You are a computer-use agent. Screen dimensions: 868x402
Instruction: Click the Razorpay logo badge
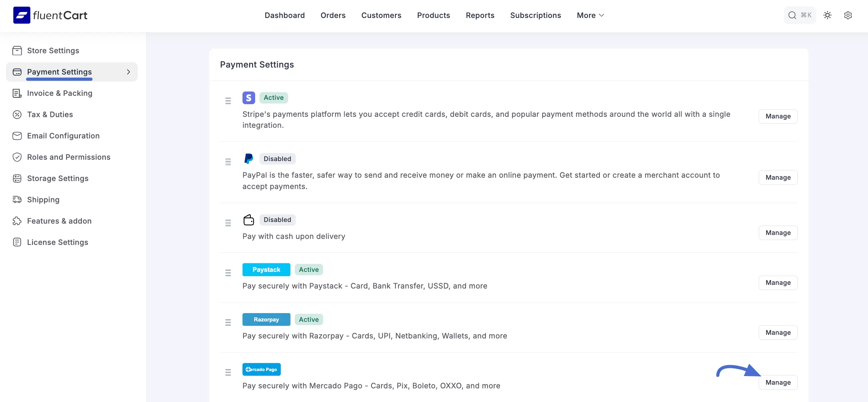pos(266,319)
